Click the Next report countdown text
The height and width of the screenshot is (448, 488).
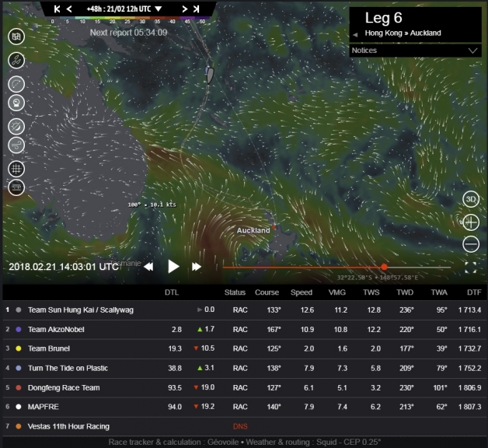(128, 33)
